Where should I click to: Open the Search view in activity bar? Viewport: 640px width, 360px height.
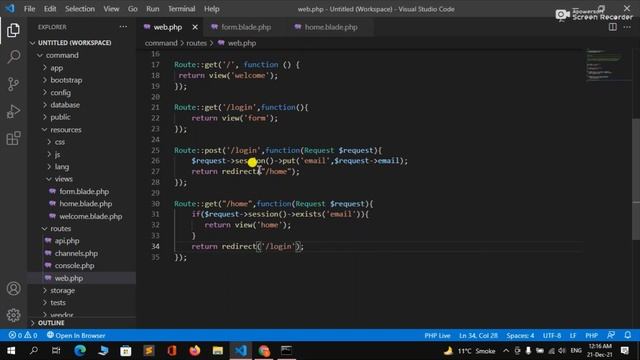tap(13, 57)
